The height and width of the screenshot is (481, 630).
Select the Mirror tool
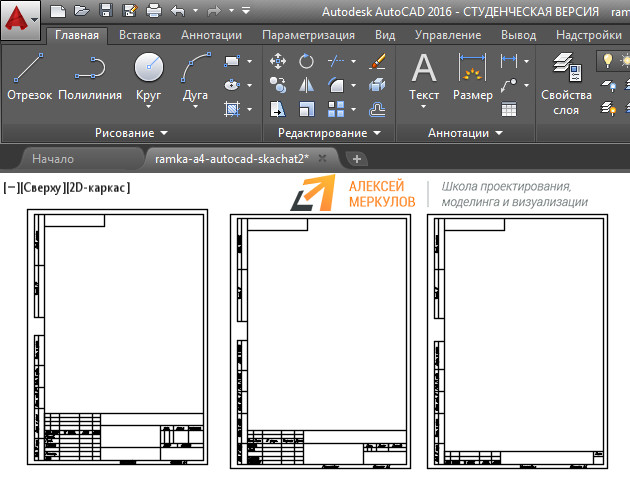307,85
